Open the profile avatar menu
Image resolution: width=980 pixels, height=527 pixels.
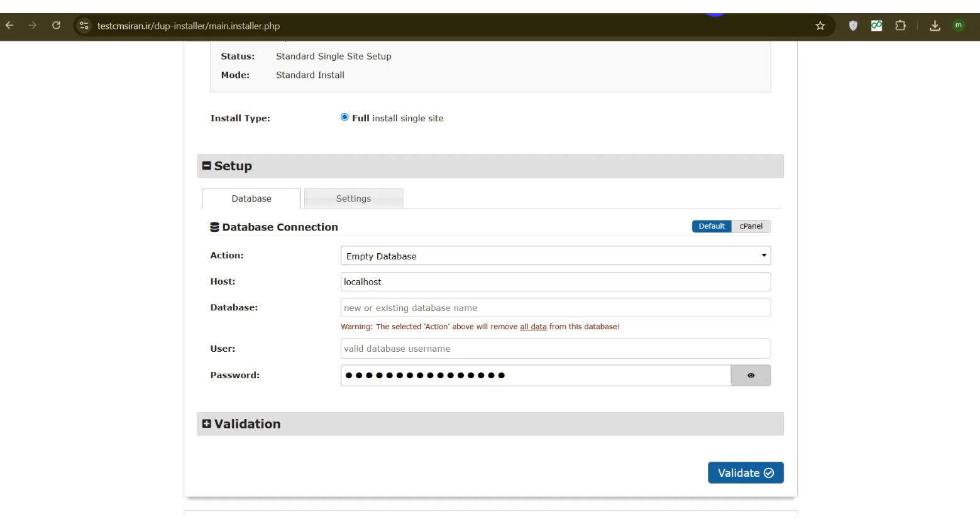click(958, 26)
